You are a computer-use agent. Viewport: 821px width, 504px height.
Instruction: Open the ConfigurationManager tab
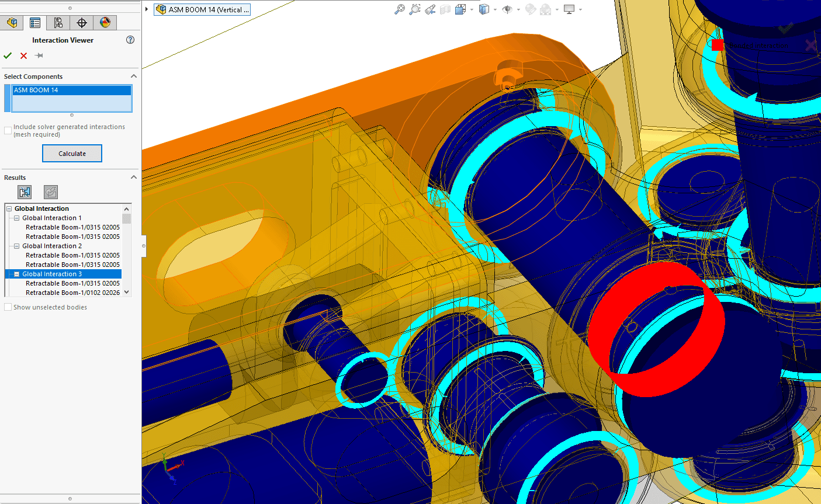(58, 23)
